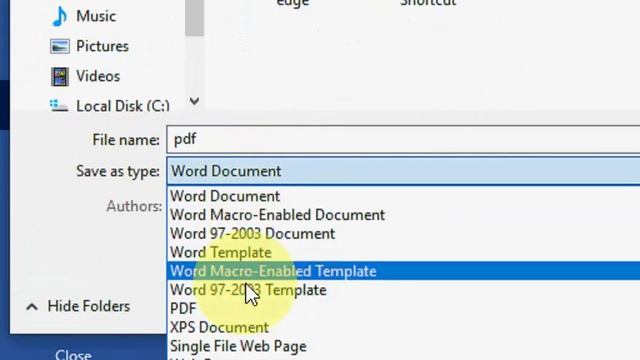Open the Pictures folder in sidebar

coord(102,47)
